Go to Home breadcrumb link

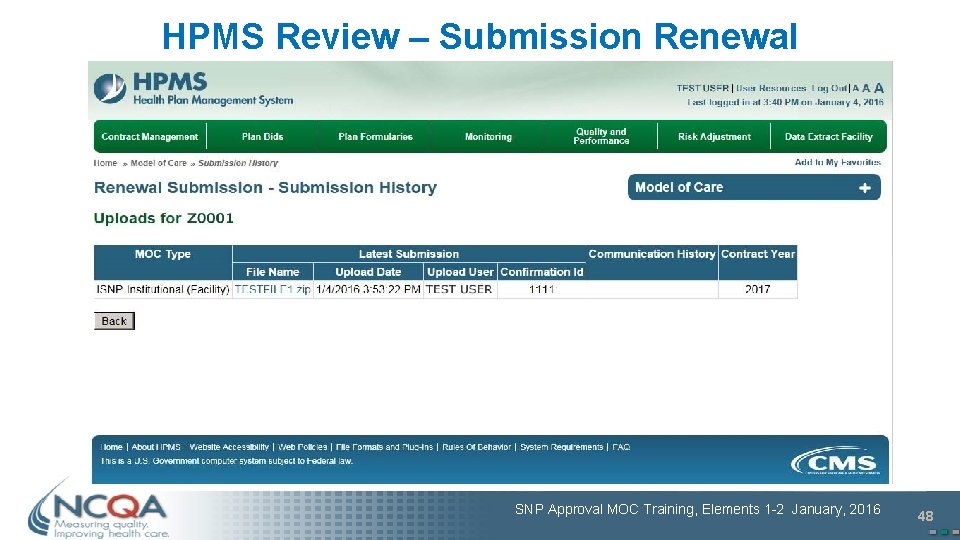pos(105,163)
